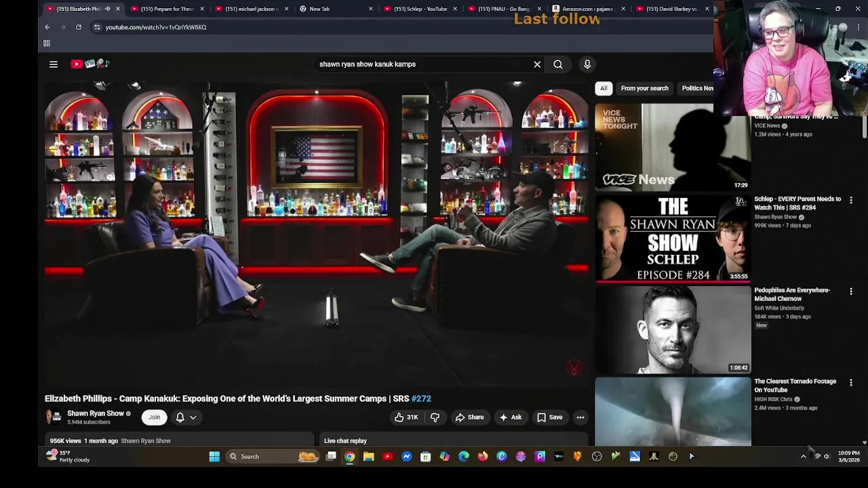Click the video player area
This screenshot has height=488, width=868.
317,234
